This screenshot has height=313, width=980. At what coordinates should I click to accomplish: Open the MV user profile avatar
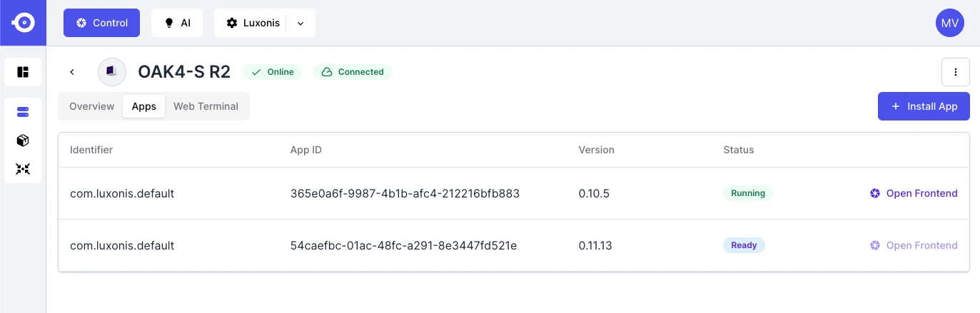(x=950, y=23)
